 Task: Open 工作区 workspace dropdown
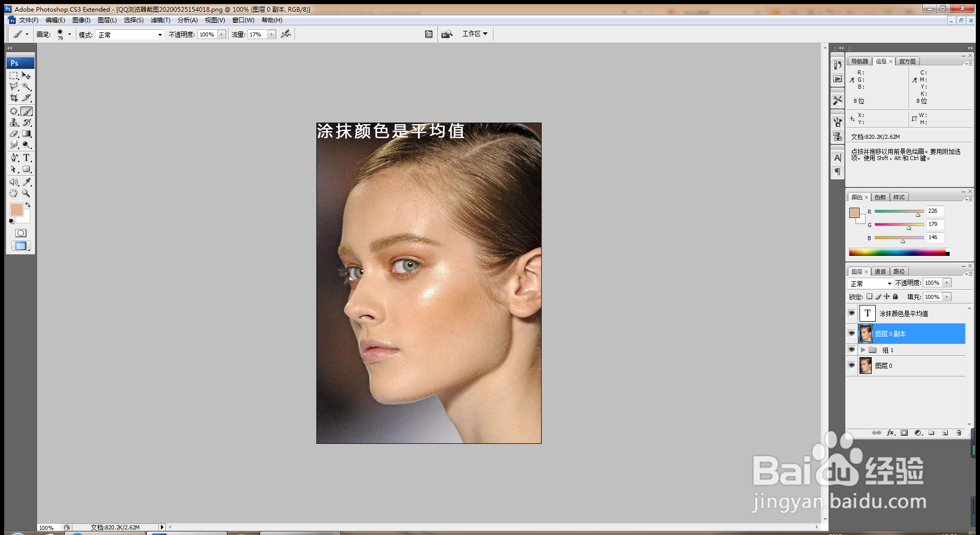[x=475, y=33]
